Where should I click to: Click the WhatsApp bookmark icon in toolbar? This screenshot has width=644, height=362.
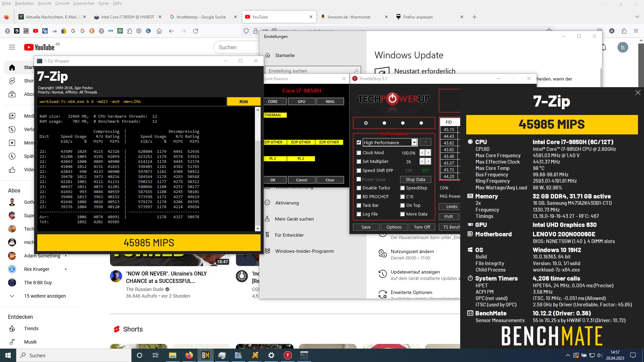pyautogui.click(x=120, y=31)
